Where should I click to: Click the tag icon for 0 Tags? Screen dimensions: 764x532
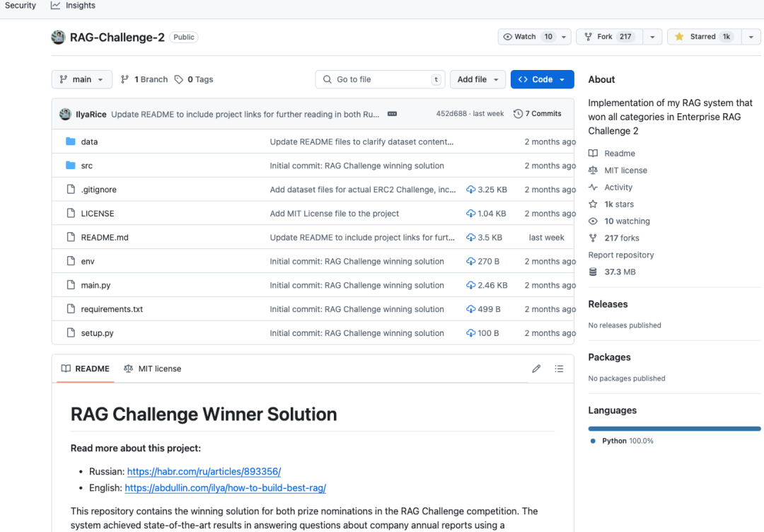point(179,79)
